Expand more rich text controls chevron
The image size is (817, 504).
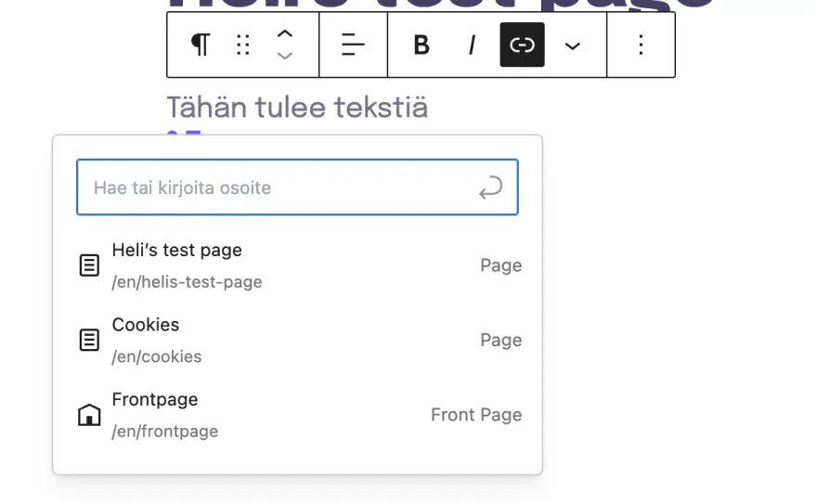[573, 45]
